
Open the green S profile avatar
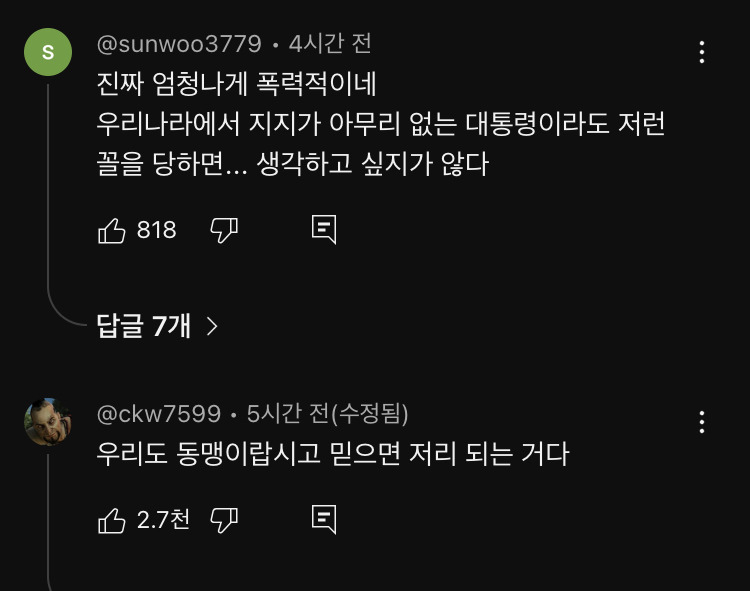(x=47, y=51)
